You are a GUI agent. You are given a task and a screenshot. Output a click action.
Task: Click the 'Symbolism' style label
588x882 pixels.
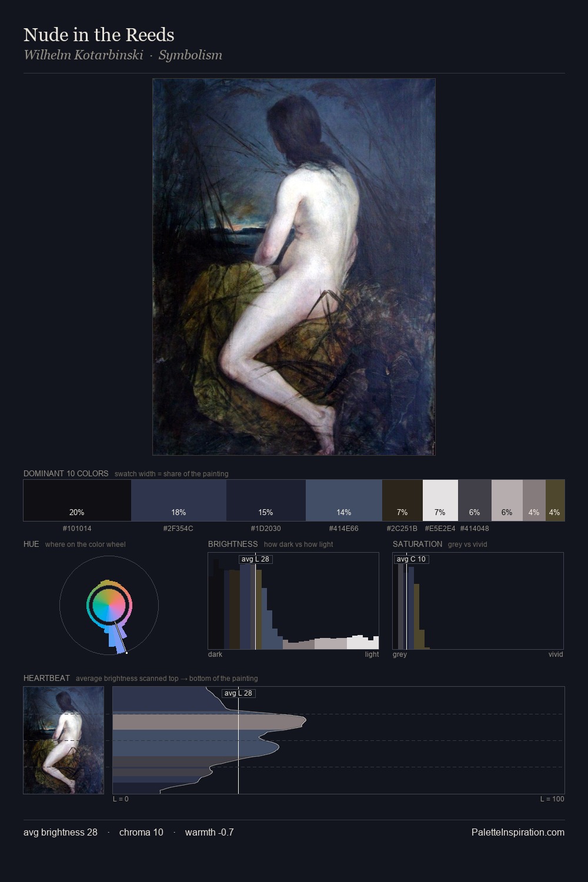pos(191,55)
